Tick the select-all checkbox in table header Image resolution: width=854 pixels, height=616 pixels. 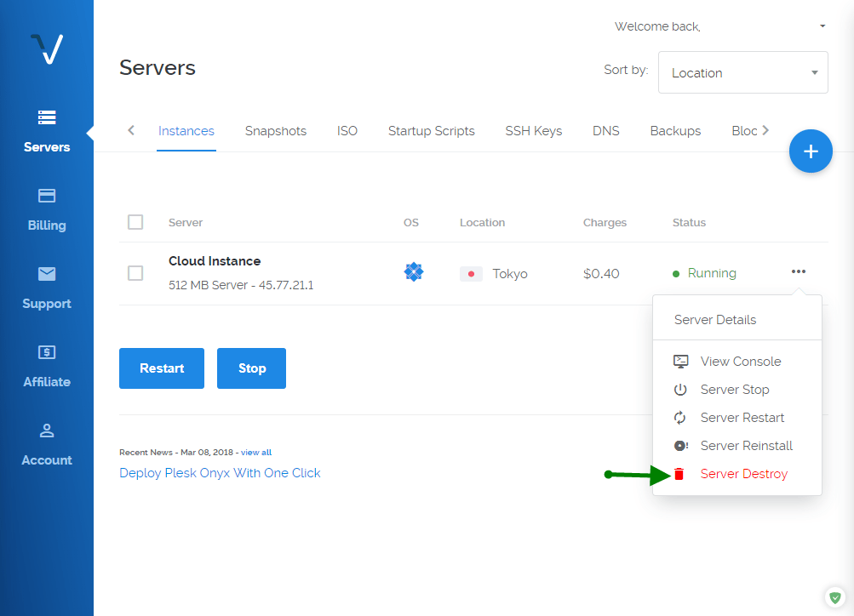tap(135, 222)
